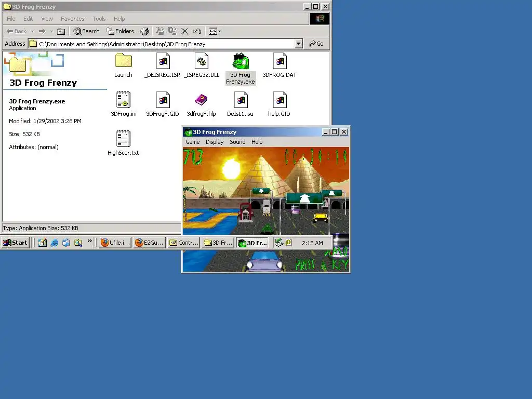Select the 3DFrog.ini settings file icon
Screen dimensions: 532x399
(x=123, y=100)
